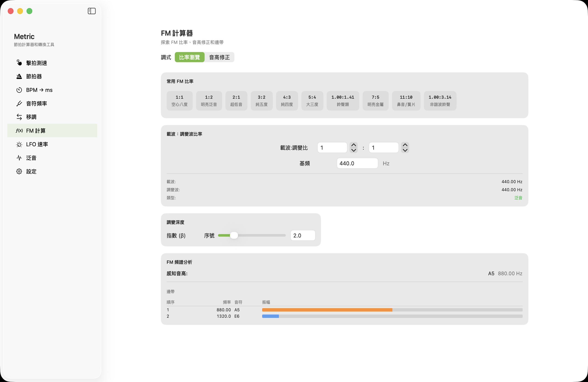Click the metronome icon in sidebar
This screenshot has height=382, width=588.
tap(19, 76)
